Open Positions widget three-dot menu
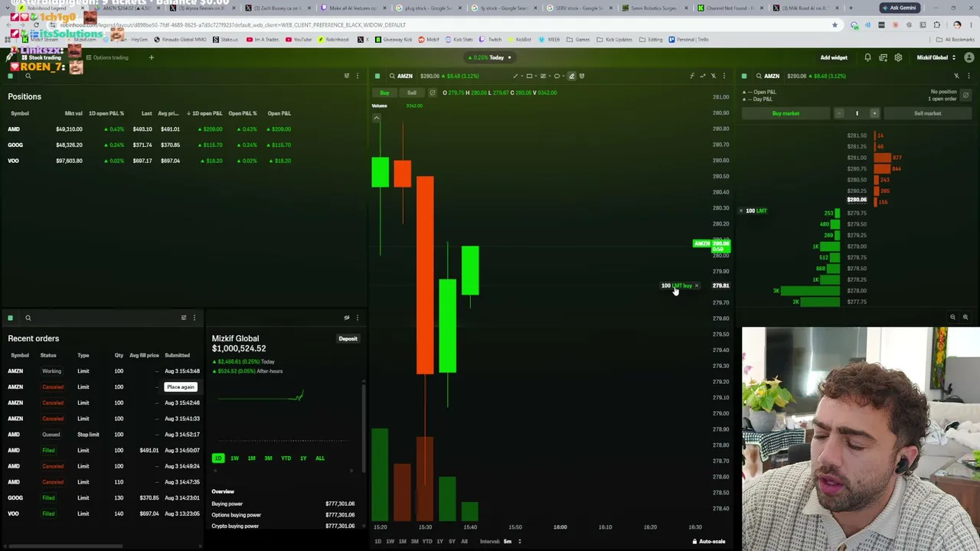The width and height of the screenshot is (980, 551). [x=357, y=76]
